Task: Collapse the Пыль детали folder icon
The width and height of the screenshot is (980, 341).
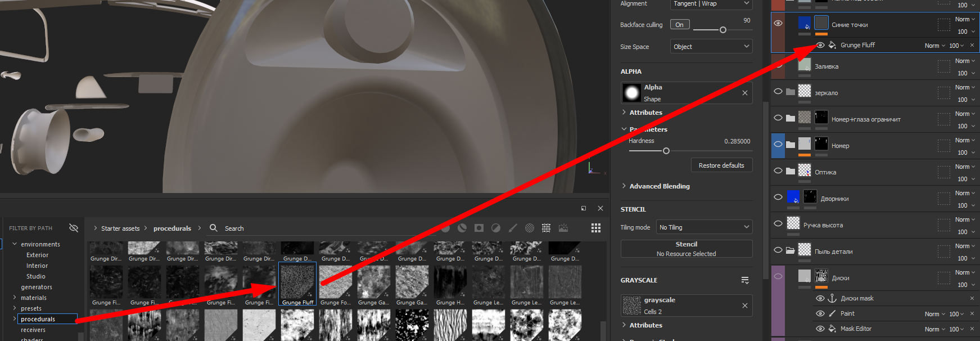Action: coord(791,250)
